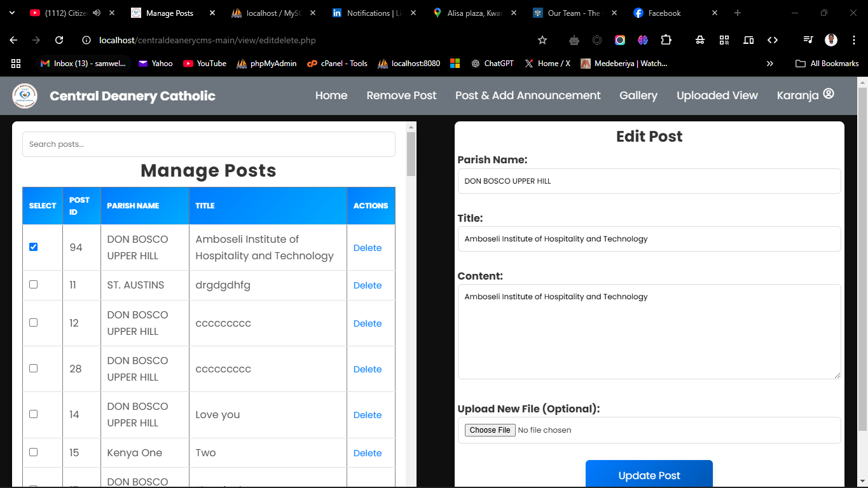Screen dimensions: 868x488
Task: Show more bookmarks with the double chevron
Action: click(770, 64)
